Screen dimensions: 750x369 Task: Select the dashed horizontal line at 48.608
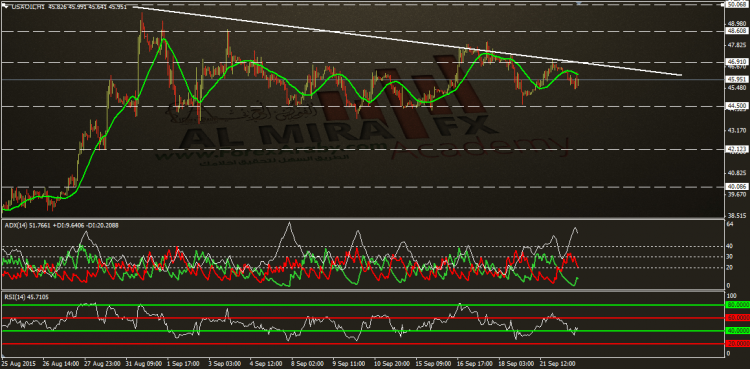pyautogui.click(x=362, y=31)
